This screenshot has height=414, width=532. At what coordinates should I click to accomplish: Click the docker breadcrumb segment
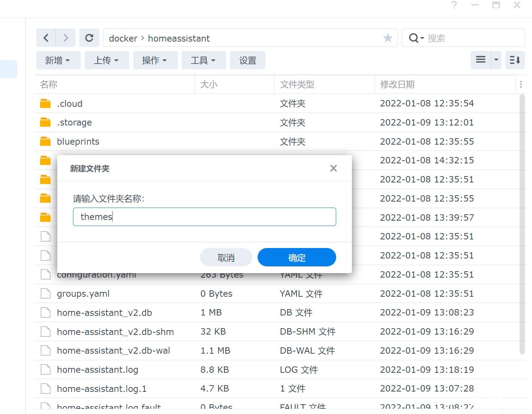[x=123, y=38]
